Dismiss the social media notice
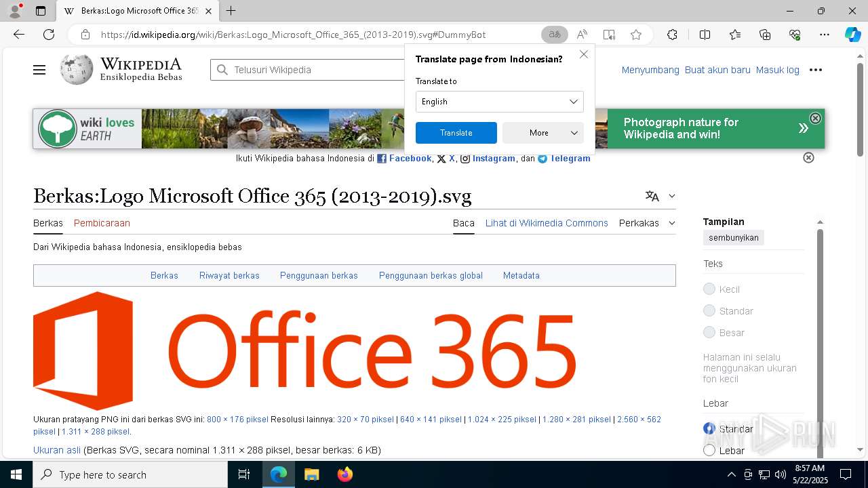Viewport: 868px width, 488px height. pos(808,157)
